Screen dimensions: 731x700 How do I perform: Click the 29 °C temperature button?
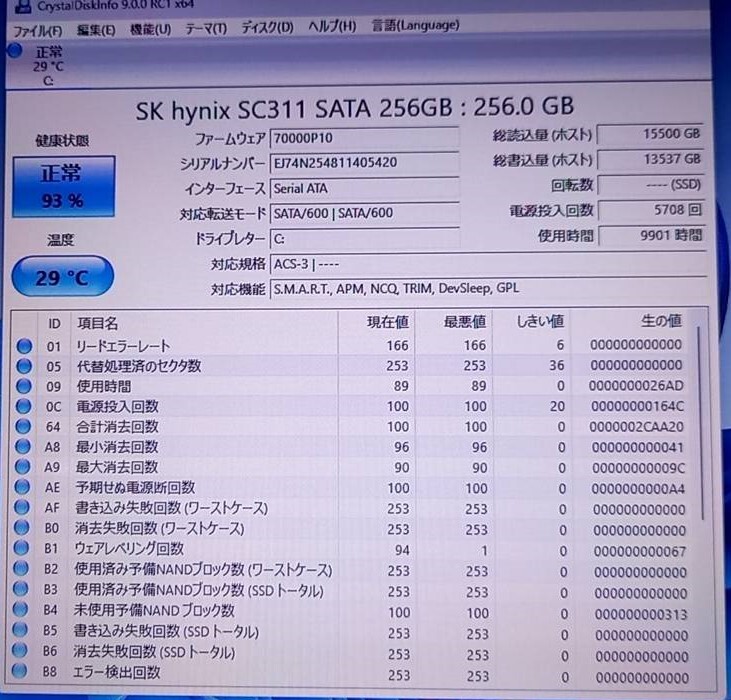click(62, 277)
